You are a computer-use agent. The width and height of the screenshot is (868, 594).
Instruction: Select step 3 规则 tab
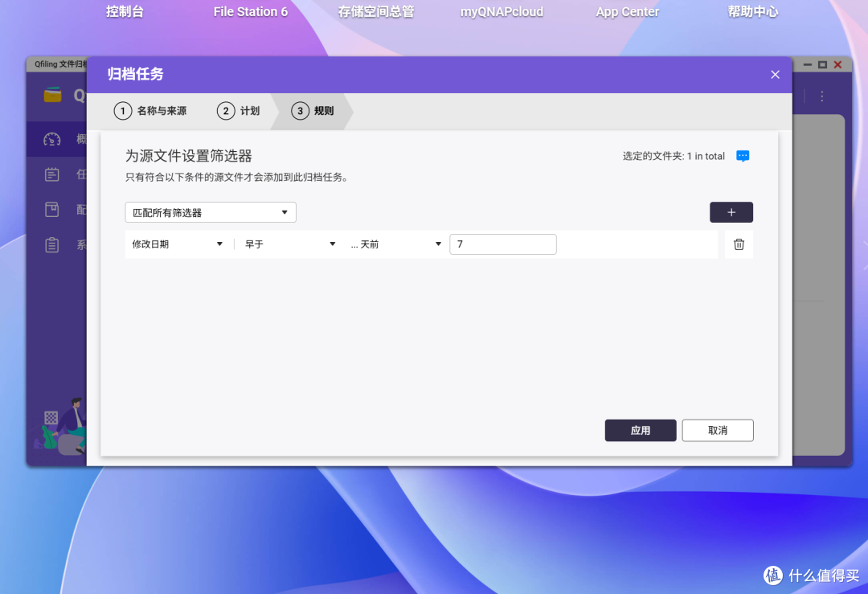click(313, 111)
